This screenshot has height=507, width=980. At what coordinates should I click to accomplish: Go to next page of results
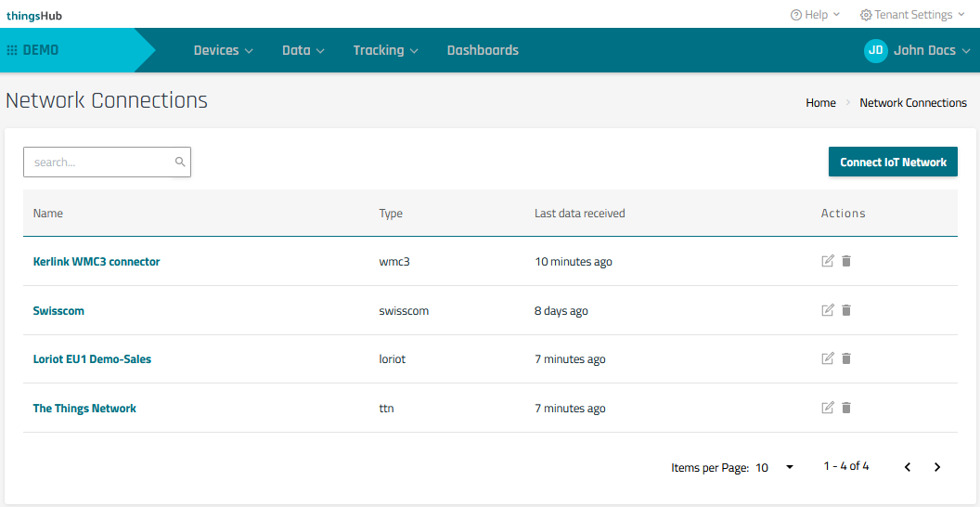(x=937, y=467)
